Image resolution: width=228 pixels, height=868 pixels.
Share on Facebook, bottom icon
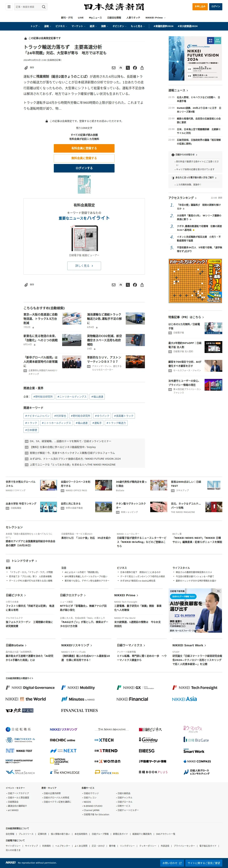pyautogui.click(x=135, y=285)
